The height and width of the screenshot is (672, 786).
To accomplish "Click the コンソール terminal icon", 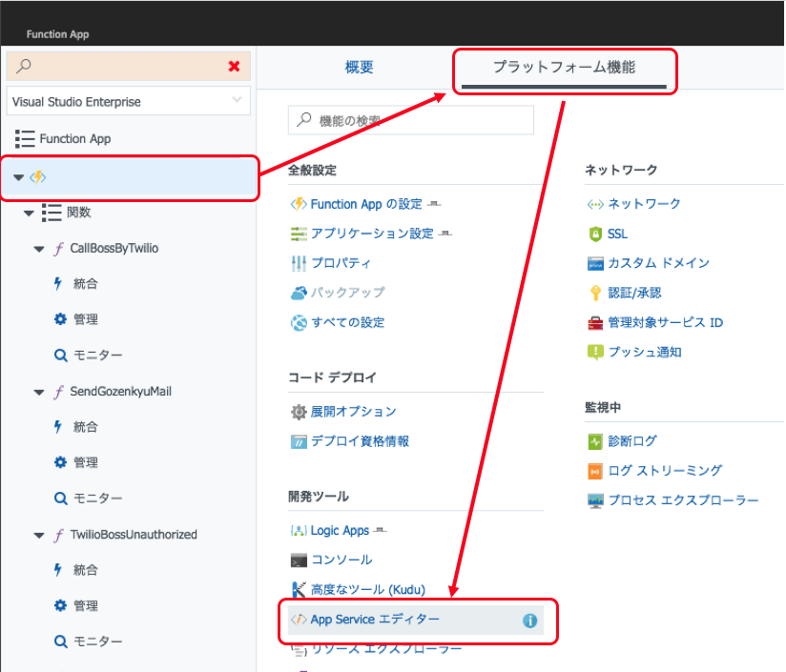I will 299,560.
